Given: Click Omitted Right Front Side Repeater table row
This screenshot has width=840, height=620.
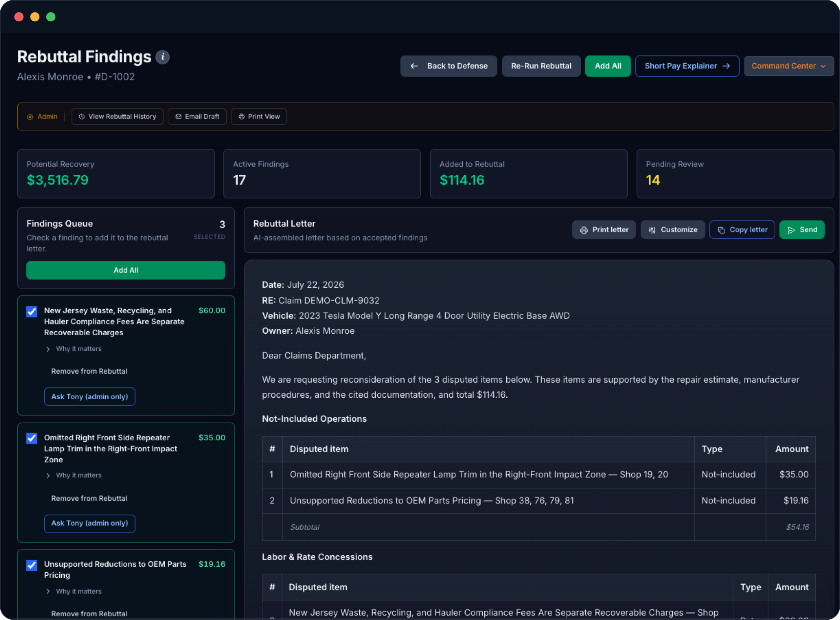Looking at the screenshot, I should pos(539,475).
